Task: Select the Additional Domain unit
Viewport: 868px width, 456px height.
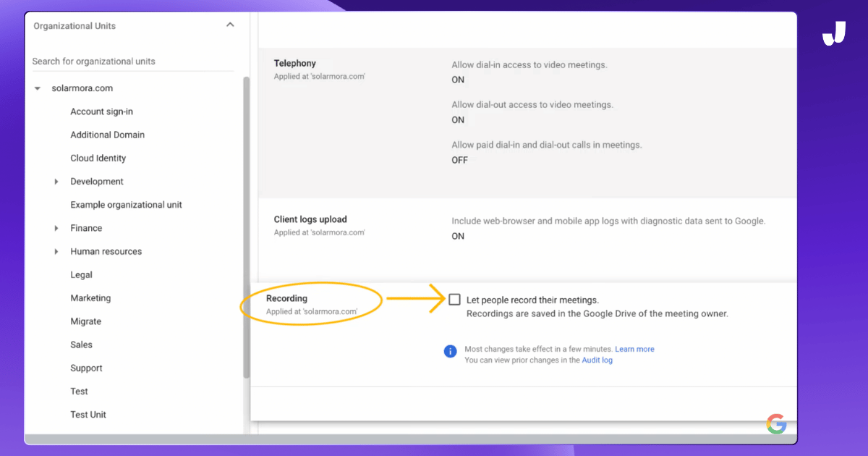Action: pos(107,135)
